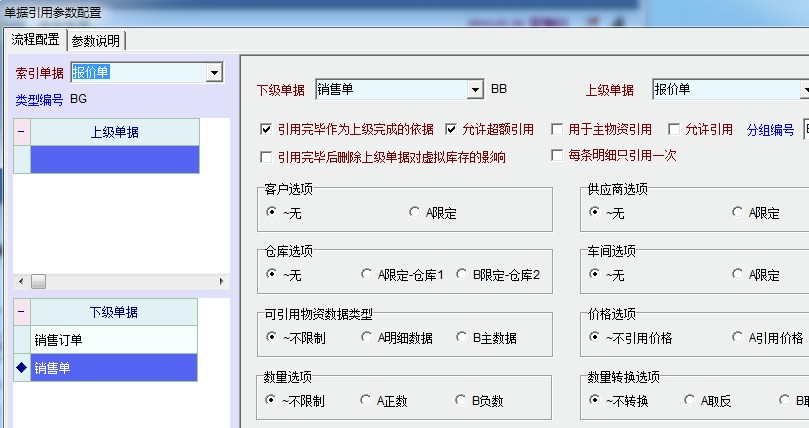This screenshot has height=428, width=809.
Task: Enable the 用于主物资引用 checkbox
Action: point(558,130)
